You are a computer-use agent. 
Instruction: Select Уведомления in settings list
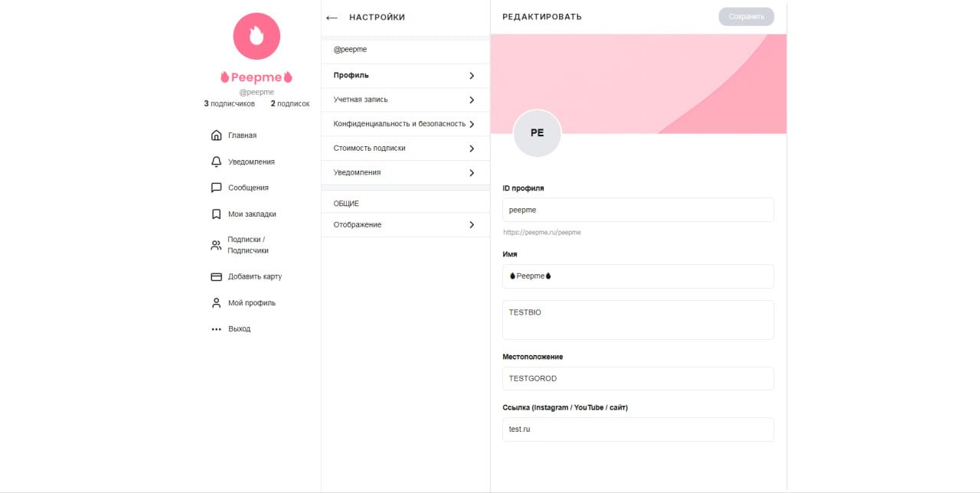click(405, 173)
